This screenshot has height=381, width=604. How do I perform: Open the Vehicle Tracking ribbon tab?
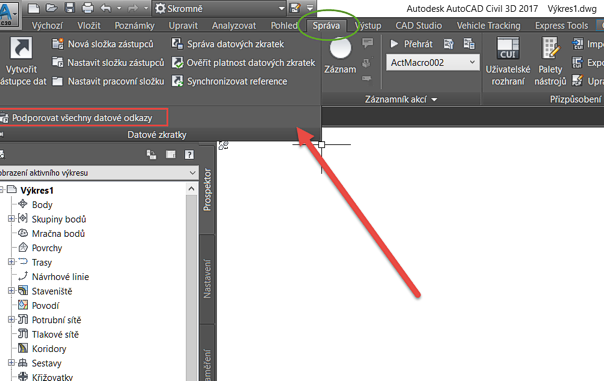pos(488,26)
